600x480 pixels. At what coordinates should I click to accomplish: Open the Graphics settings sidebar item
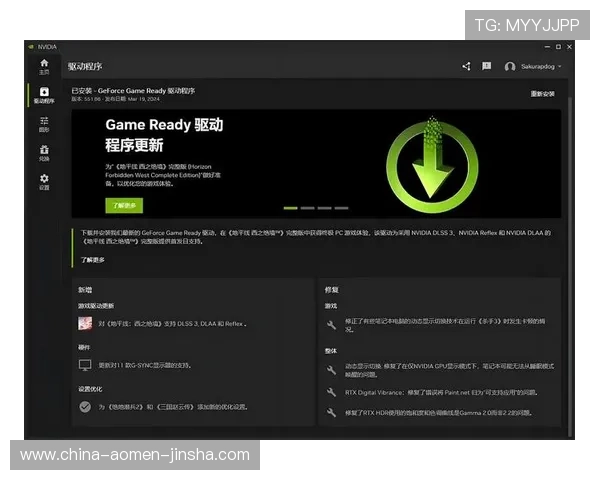tap(44, 124)
